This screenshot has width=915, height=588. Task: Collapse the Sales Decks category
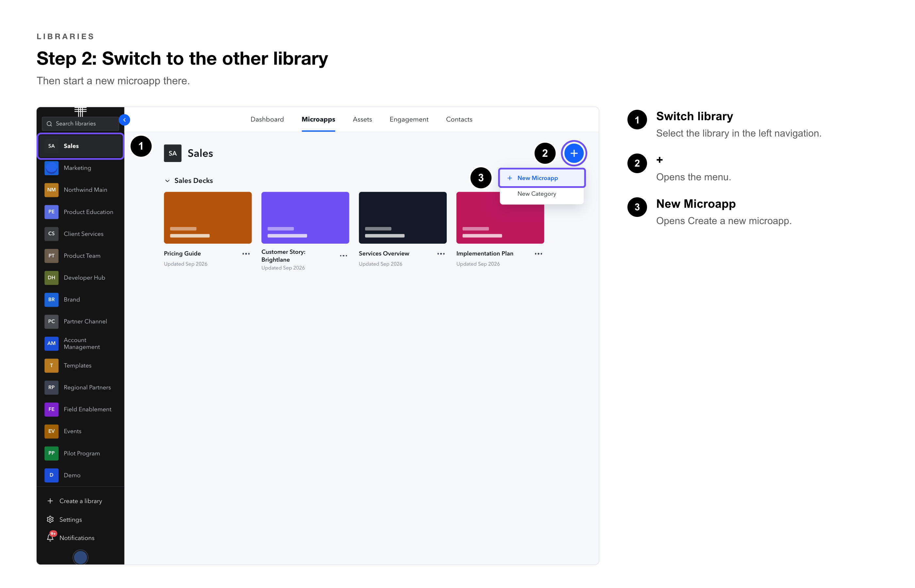167,181
